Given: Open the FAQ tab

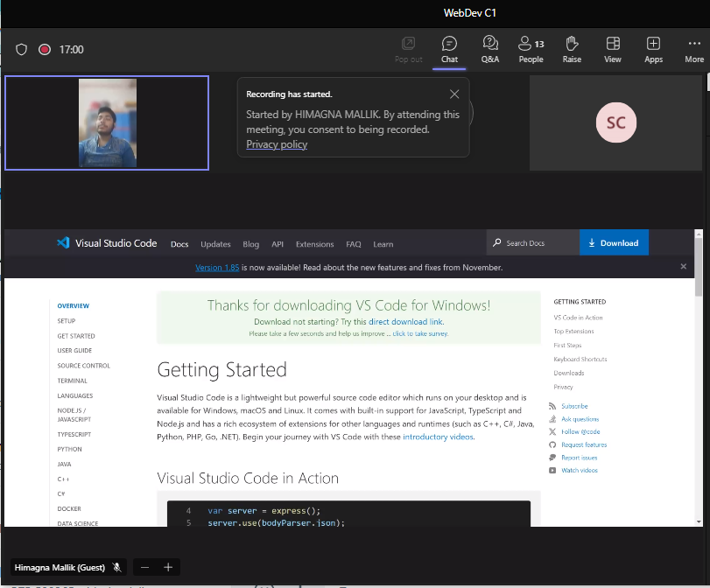Looking at the screenshot, I should 354,244.
